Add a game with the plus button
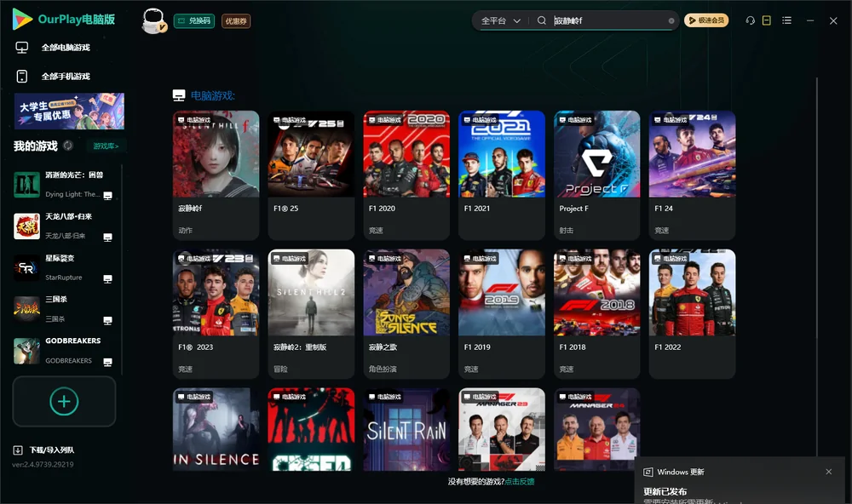Screen dimensions: 852x504 pyautogui.click(x=64, y=401)
